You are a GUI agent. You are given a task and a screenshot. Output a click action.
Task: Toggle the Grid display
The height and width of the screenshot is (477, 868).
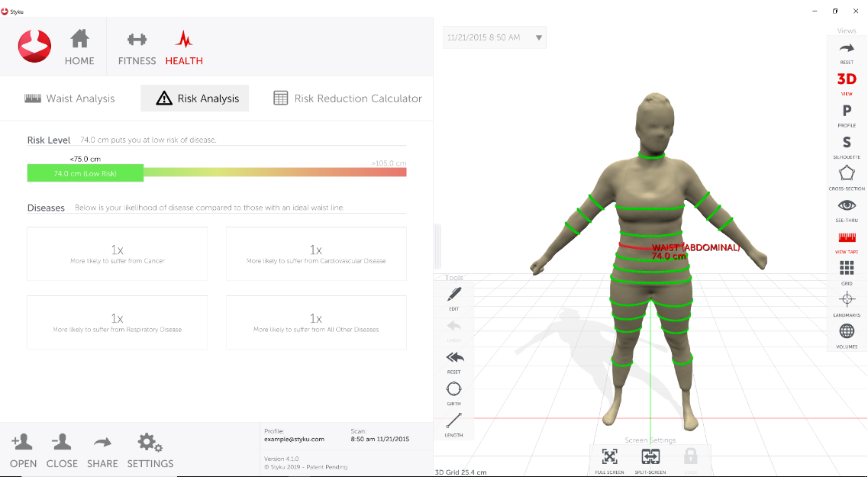tap(847, 269)
